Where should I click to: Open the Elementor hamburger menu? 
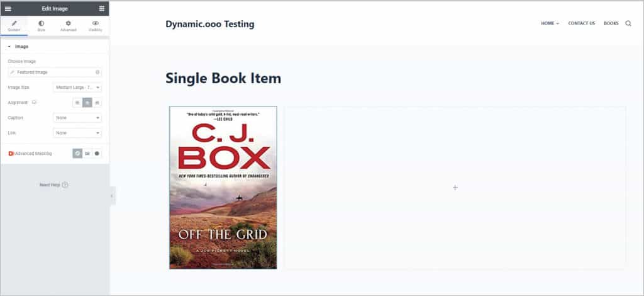[8, 8]
